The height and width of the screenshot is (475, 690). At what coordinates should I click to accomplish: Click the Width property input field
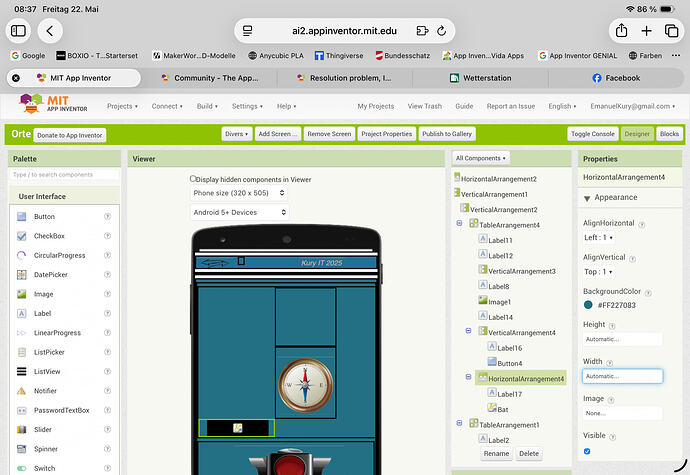click(622, 376)
